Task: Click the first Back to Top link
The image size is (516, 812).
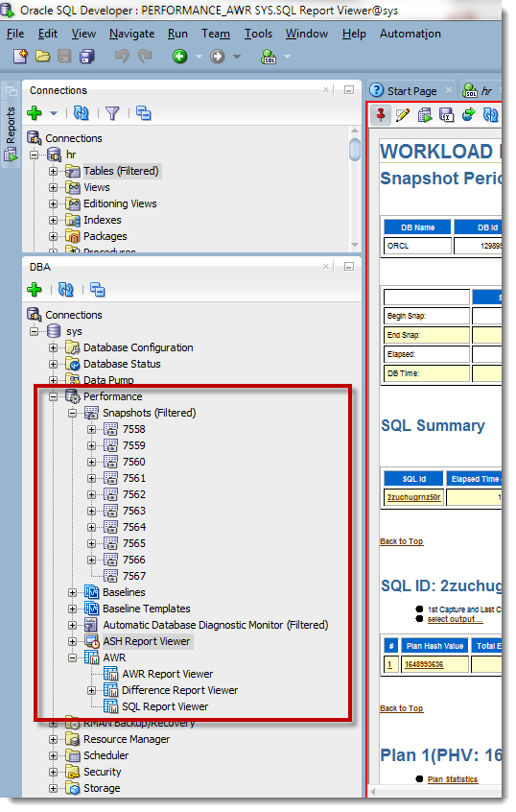Action: (x=402, y=541)
